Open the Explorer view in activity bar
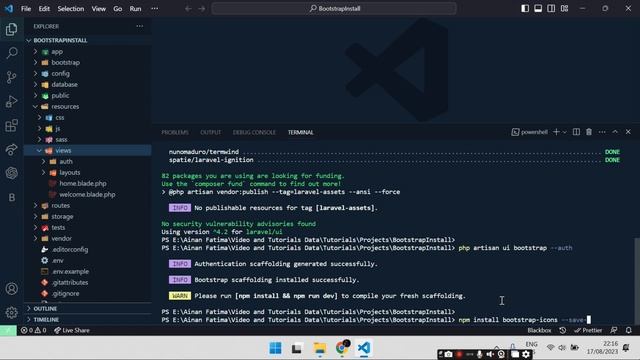This screenshot has height=360, width=640. point(11,29)
